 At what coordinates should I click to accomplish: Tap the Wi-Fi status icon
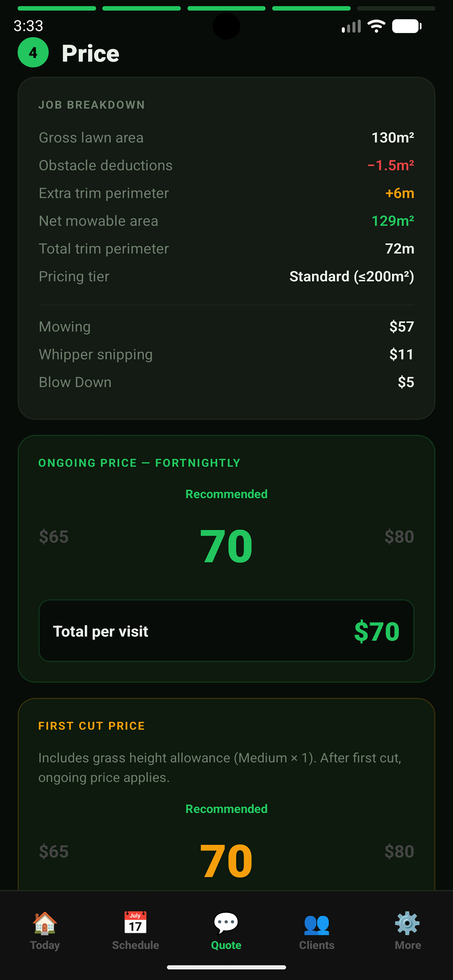pos(376,26)
